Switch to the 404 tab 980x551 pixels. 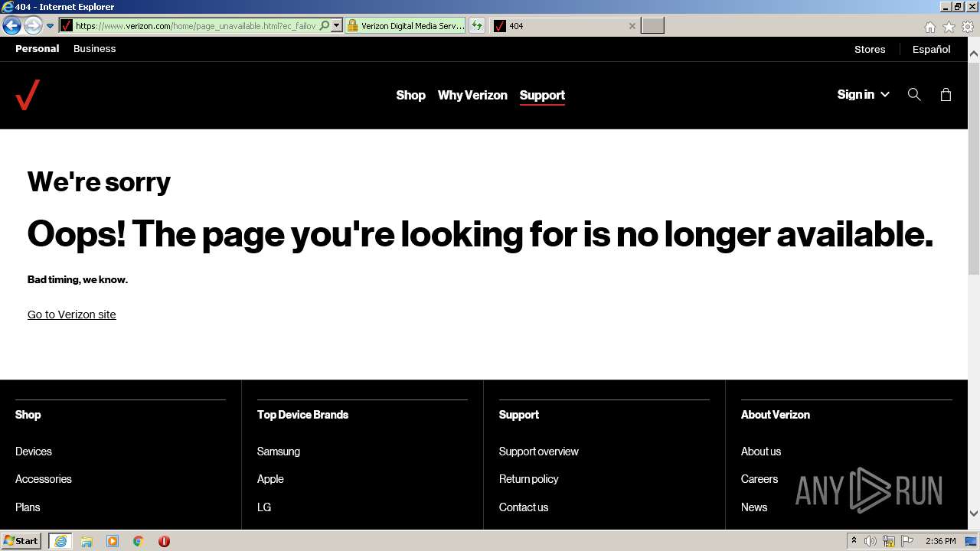pos(563,25)
